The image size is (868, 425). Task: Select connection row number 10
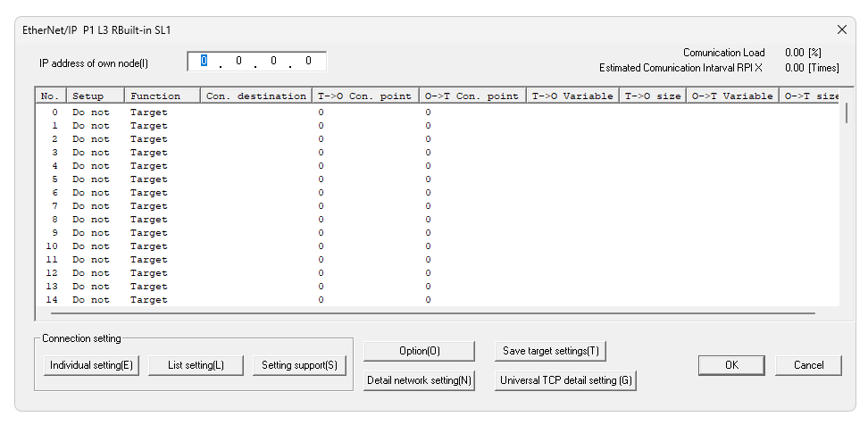438,246
